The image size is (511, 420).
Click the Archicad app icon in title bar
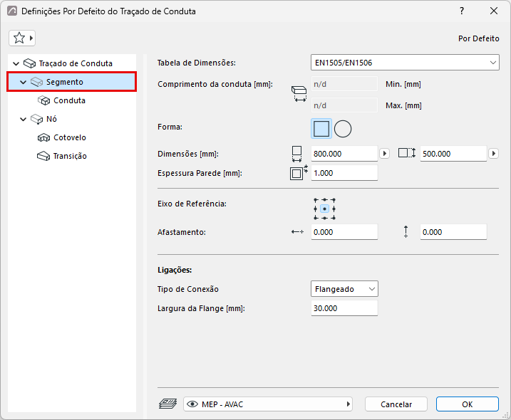click(12, 11)
